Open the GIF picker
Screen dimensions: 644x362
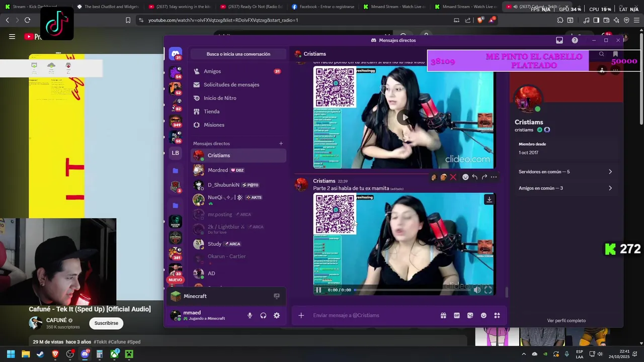457,315
